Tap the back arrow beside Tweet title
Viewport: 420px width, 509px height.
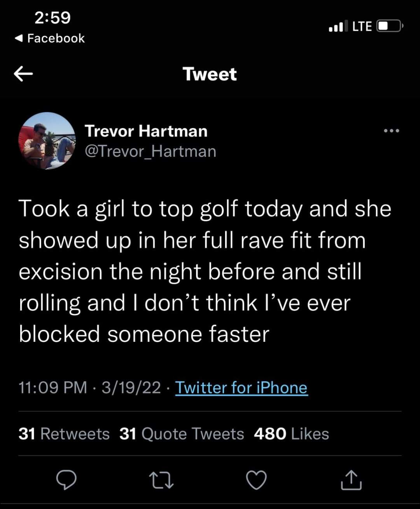click(x=23, y=74)
